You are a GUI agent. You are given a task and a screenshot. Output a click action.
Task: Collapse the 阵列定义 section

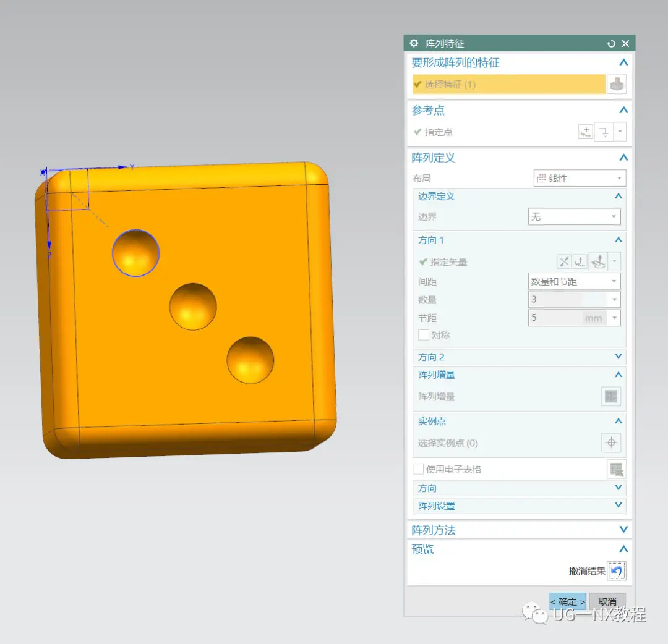(623, 158)
